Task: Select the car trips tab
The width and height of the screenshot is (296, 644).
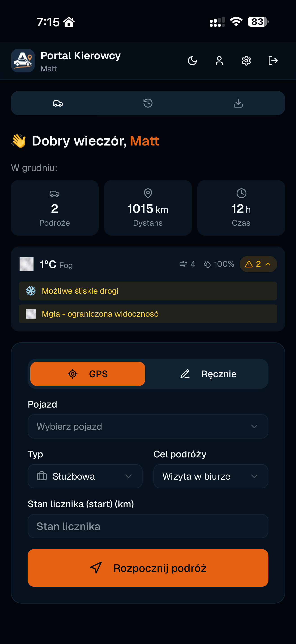Action: pos(58,103)
